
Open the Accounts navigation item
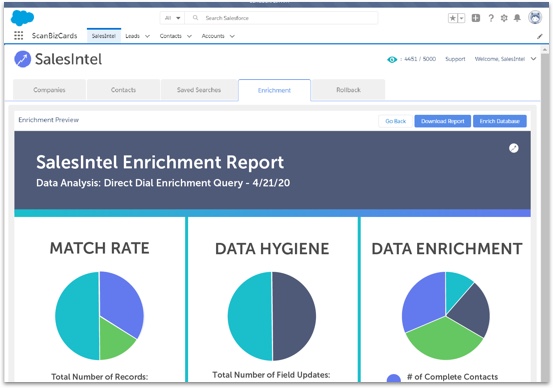pos(213,36)
